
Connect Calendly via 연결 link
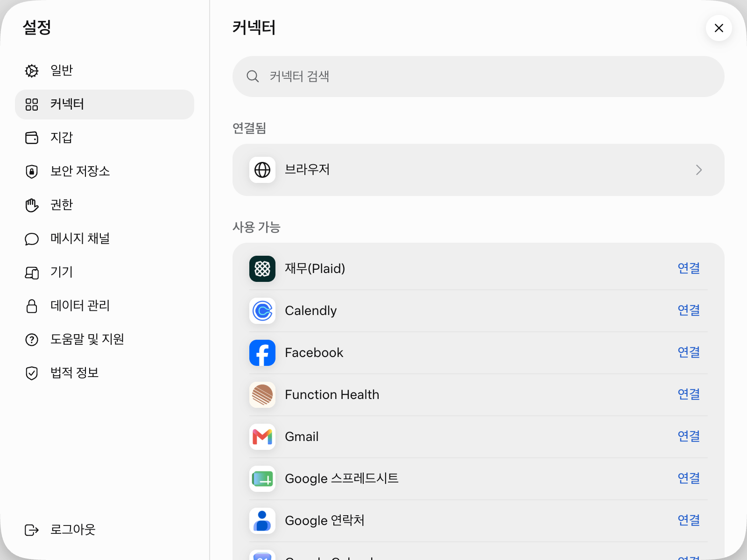(x=689, y=310)
